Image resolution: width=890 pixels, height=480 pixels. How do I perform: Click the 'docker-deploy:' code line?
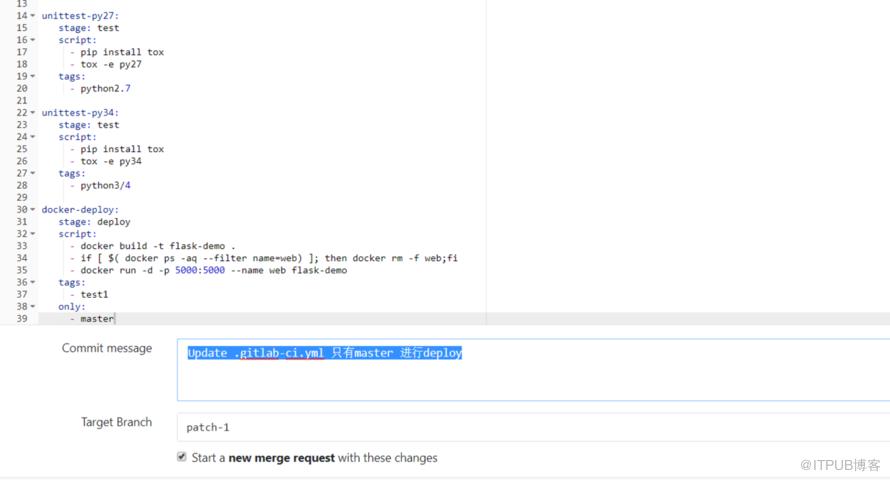coord(80,209)
